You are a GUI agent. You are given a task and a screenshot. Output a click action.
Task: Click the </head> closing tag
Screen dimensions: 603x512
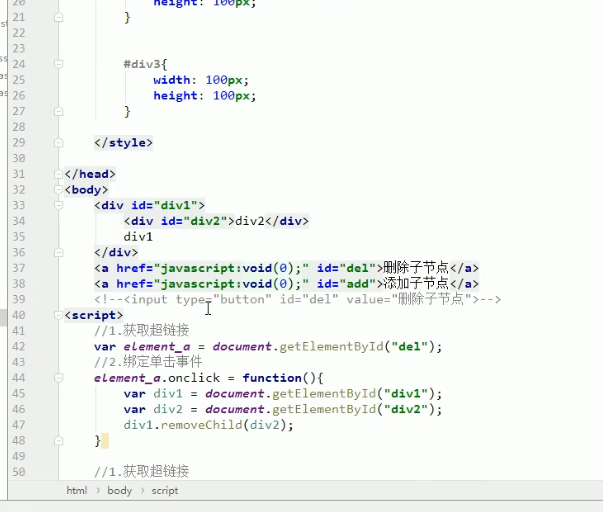click(x=90, y=174)
